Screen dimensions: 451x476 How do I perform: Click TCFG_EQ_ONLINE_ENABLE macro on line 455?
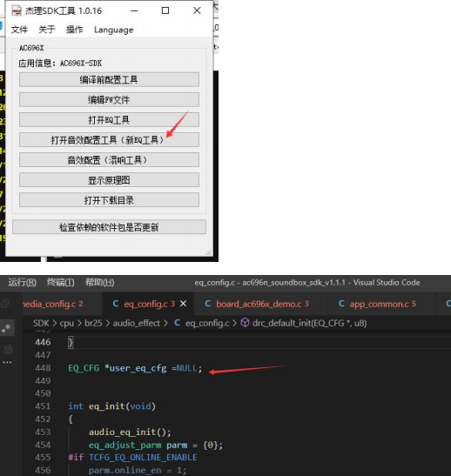click(143, 457)
